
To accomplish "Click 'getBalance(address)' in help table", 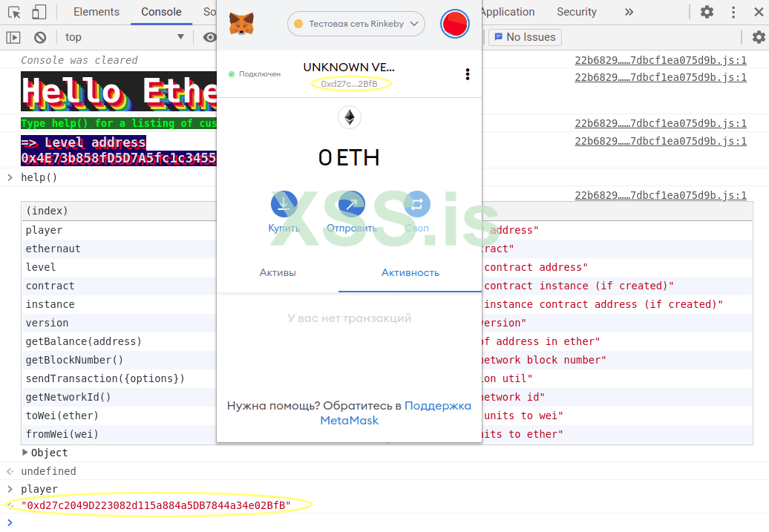I will [83, 341].
